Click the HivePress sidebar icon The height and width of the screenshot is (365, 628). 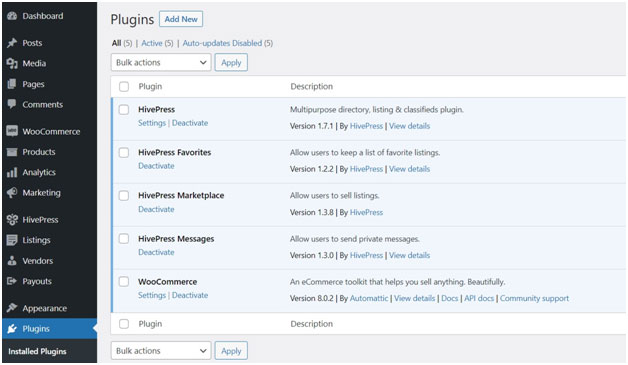(12, 220)
